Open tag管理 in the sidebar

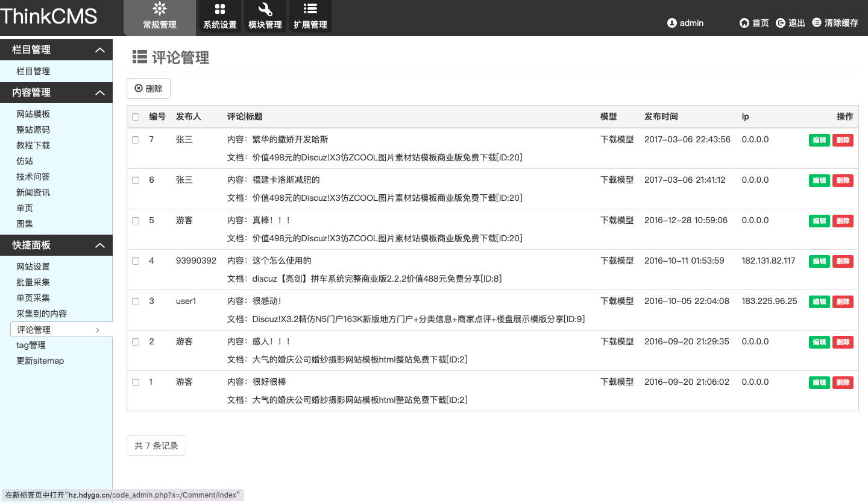point(31,345)
